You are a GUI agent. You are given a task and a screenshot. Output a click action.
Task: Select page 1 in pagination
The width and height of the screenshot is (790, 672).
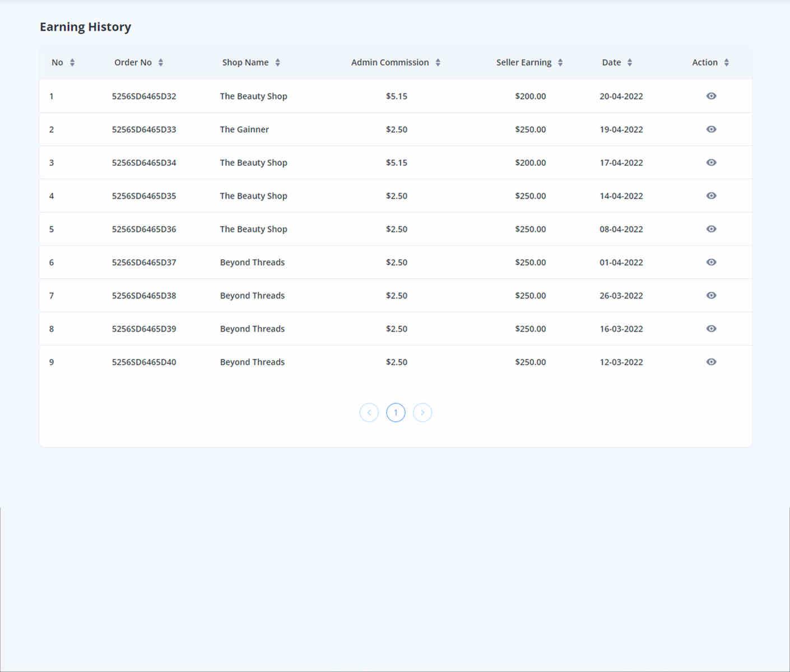(396, 413)
